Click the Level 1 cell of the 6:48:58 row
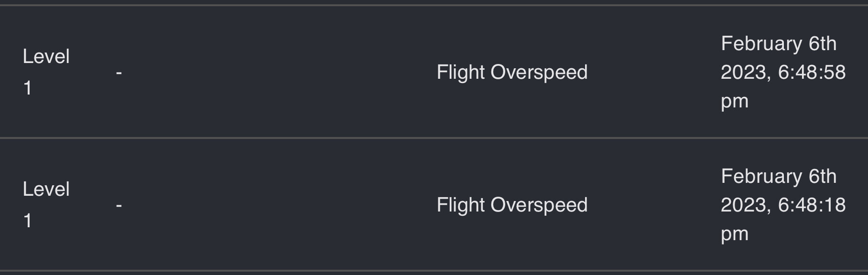This screenshot has width=868, height=275. (46, 73)
